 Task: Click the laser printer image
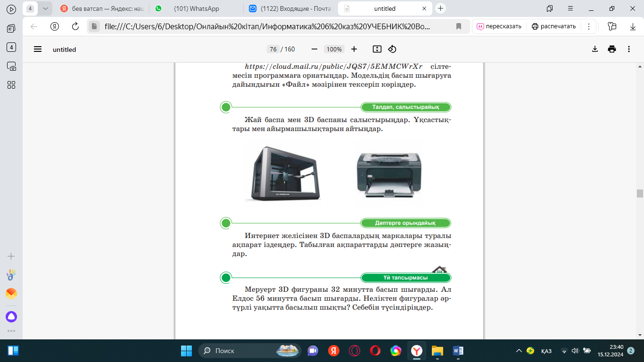point(389,174)
